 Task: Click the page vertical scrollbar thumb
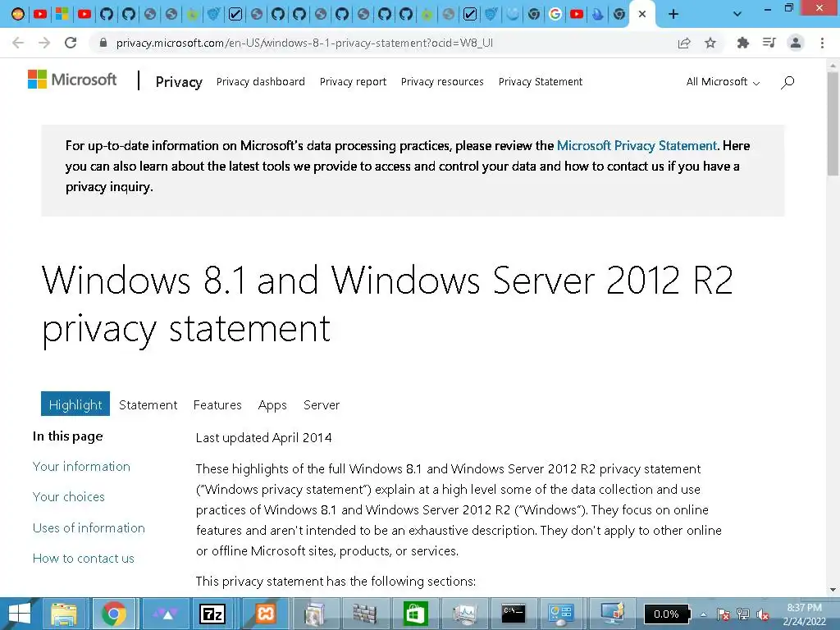833,123
